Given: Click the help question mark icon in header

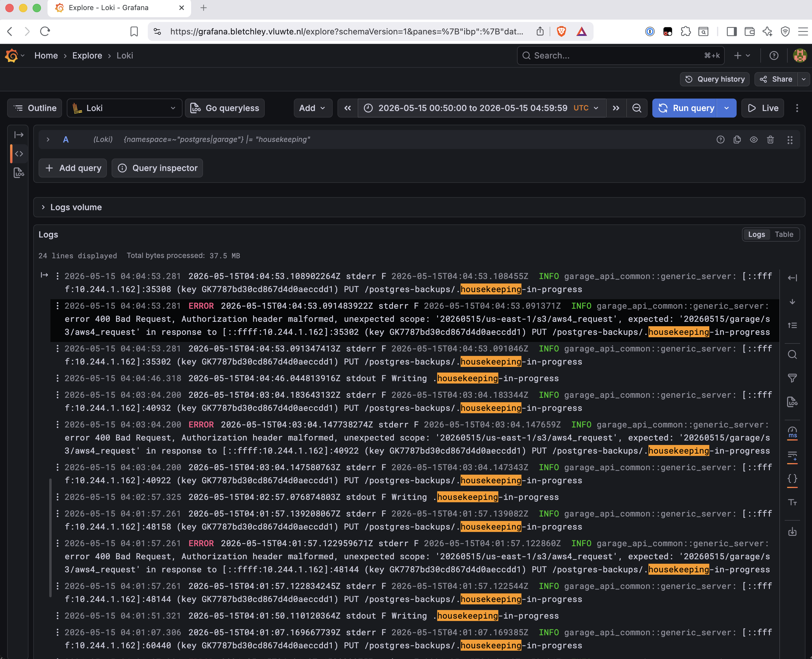Looking at the screenshot, I should pos(774,56).
